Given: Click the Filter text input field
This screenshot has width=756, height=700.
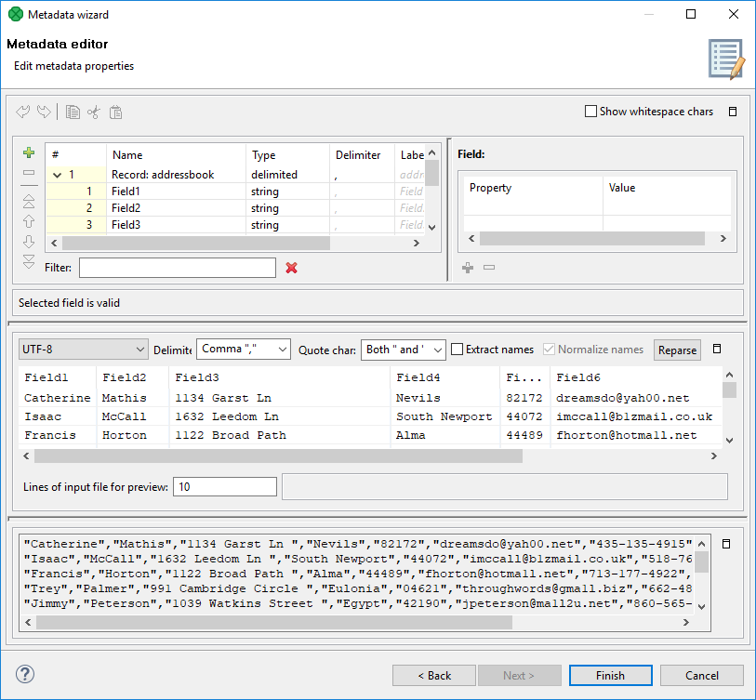Looking at the screenshot, I should (178, 268).
